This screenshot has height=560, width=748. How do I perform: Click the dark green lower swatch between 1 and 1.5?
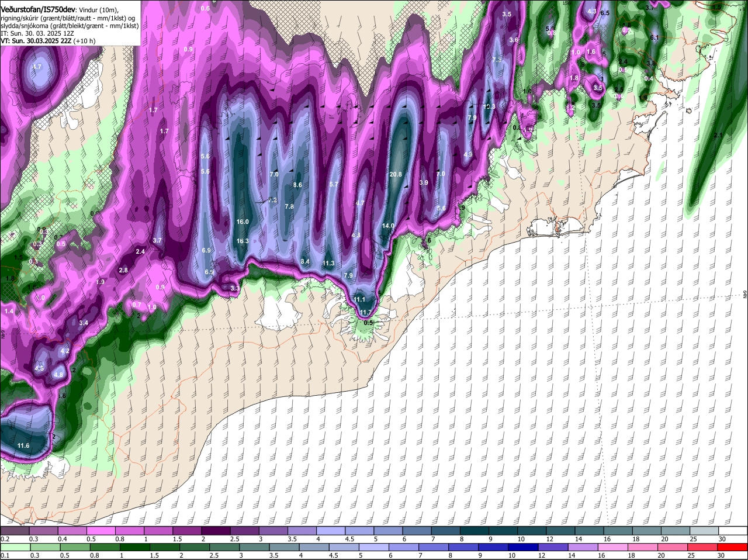click(x=135, y=547)
